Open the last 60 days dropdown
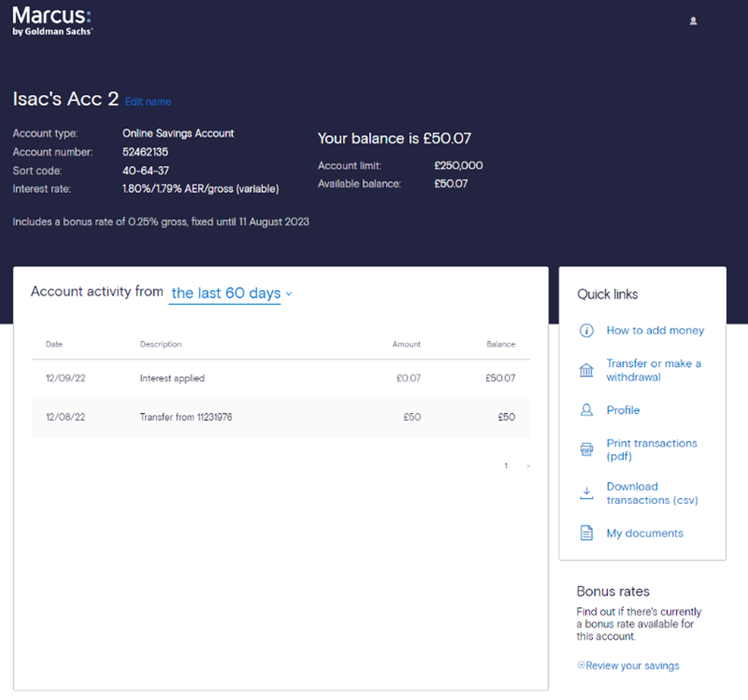The width and height of the screenshot is (748, 700). point(231,293)
